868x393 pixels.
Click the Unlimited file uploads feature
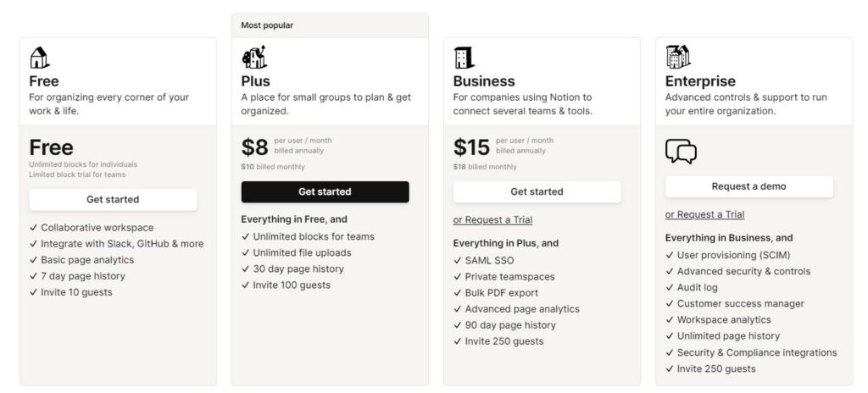[x=302, y=252]
